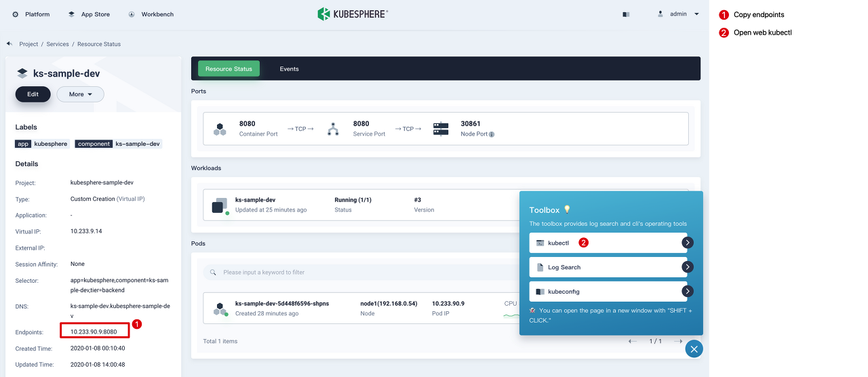Image resolution: width=868 pixels, height=377 pixels.
Task: Click the kubectl terminal icon
Action: (x=540, y=243)
